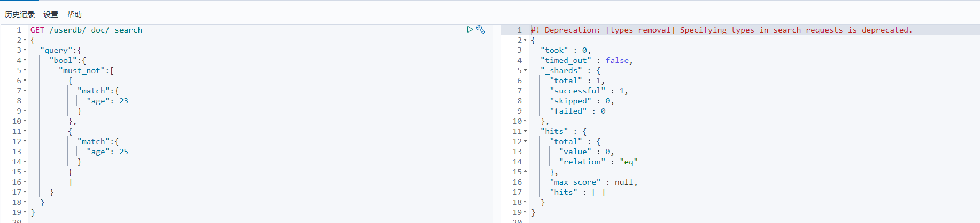Click fold end marker at request line 16

25,182
